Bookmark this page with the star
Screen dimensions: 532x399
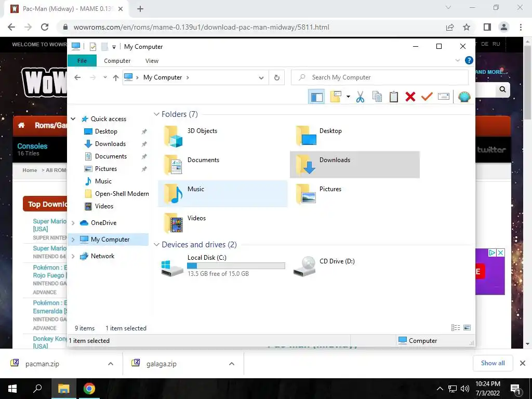467,27
